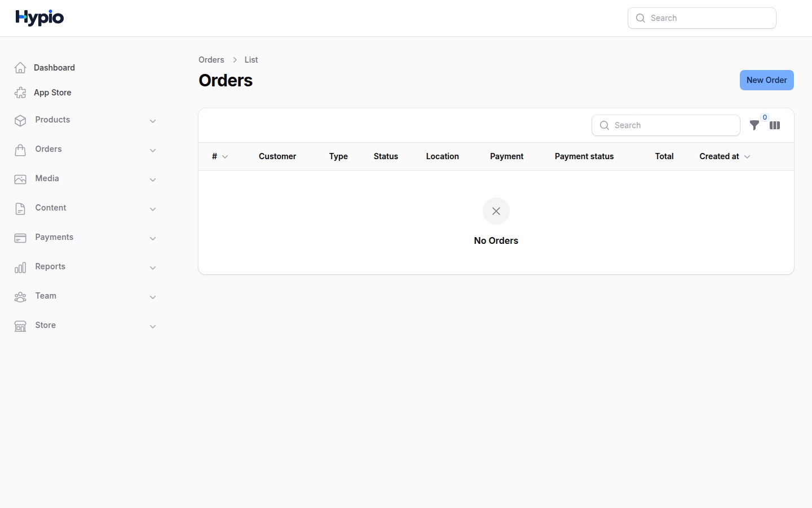
Task: Toggle table columns via columns icon
Action: 775,125
